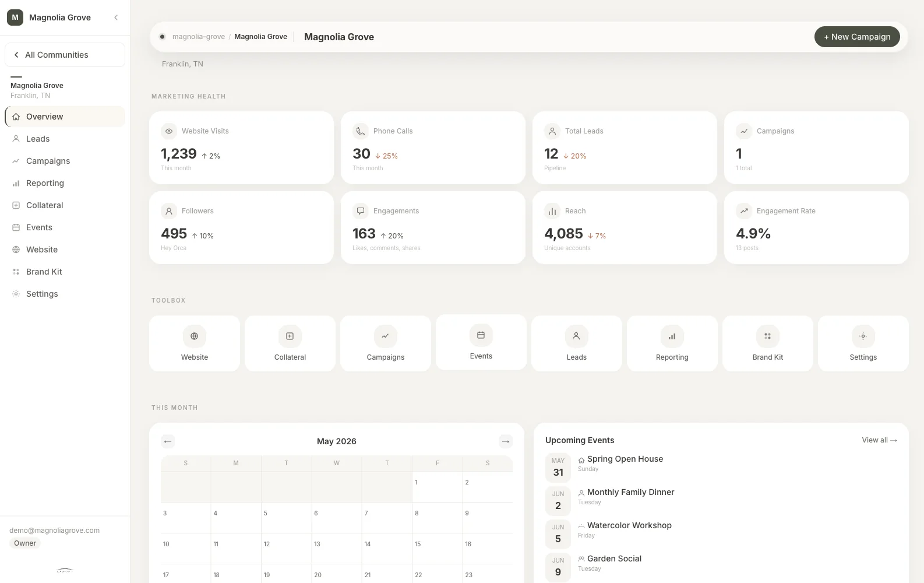Click the 495 followers value
This screenshot has height=583, width=924.
(x=174, y=234)
